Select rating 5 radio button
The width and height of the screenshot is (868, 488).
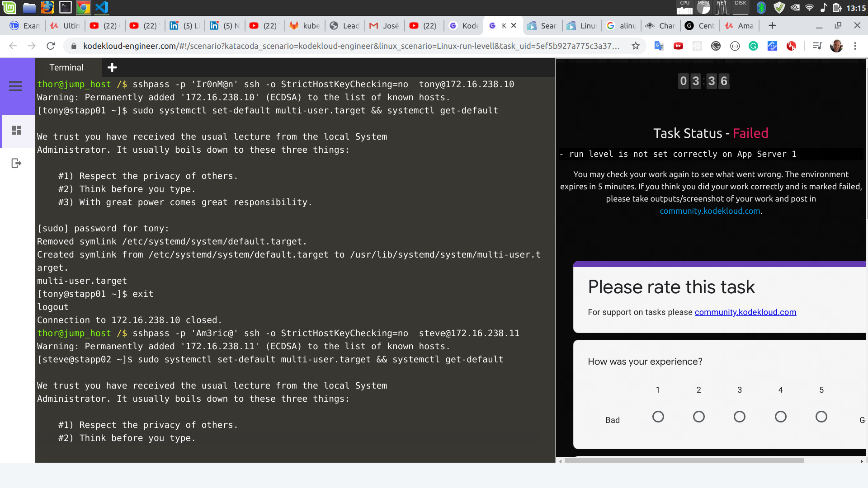tap(821, 417)
